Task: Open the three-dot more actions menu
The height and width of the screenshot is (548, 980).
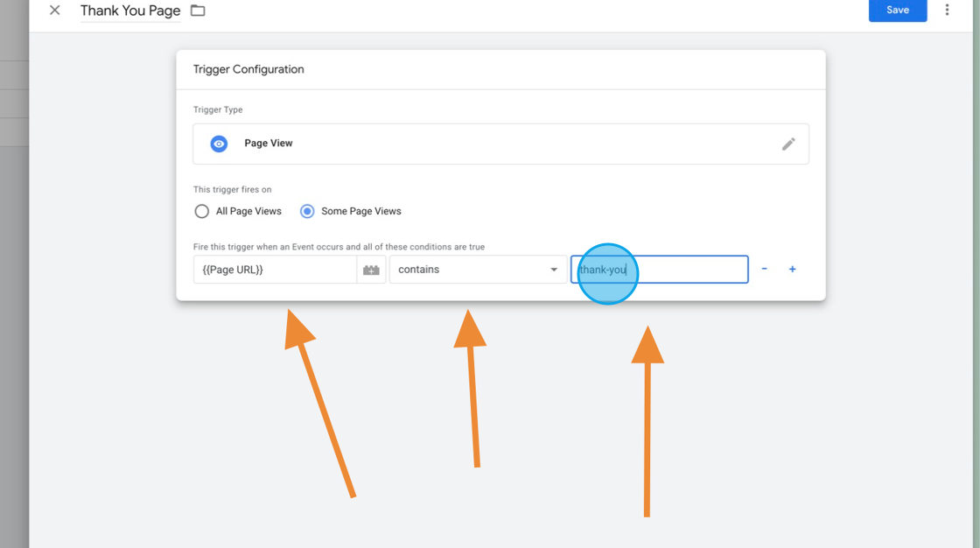Action: pyautogui.click(x=947, y=11)
